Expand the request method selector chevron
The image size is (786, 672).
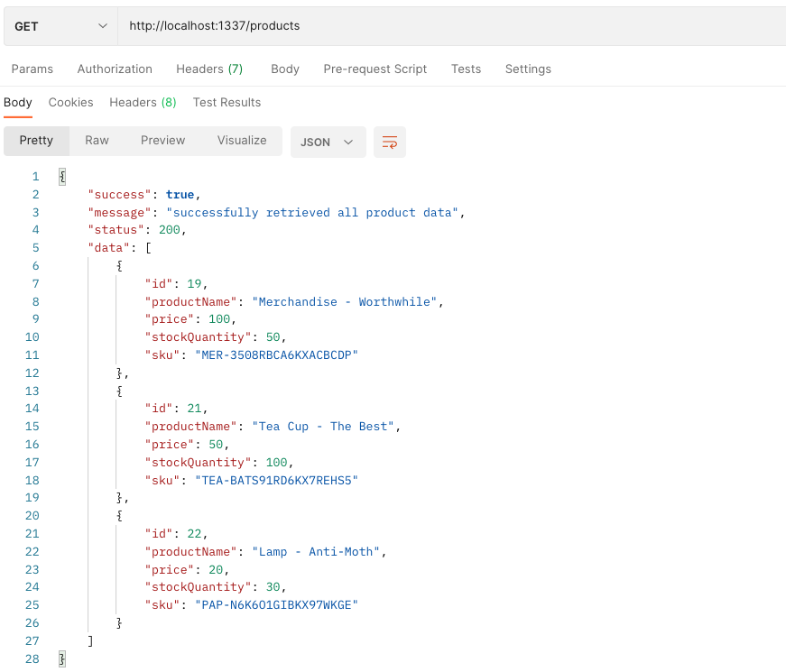[103, 25]
